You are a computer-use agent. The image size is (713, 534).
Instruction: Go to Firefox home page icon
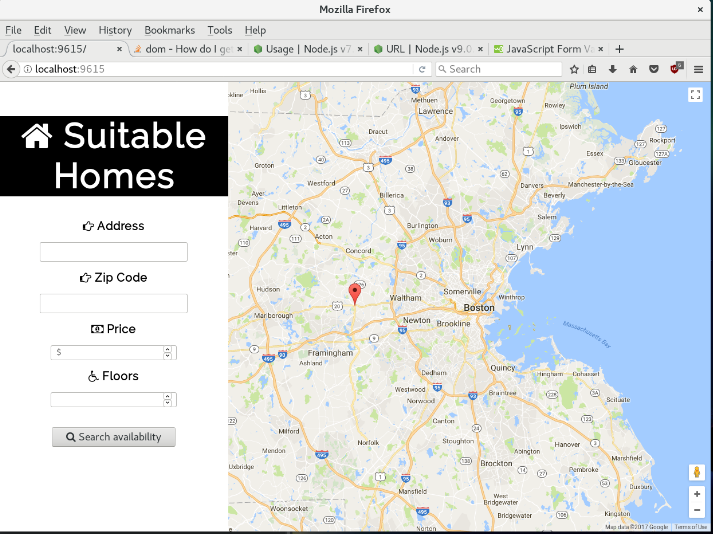click(633, 69)
